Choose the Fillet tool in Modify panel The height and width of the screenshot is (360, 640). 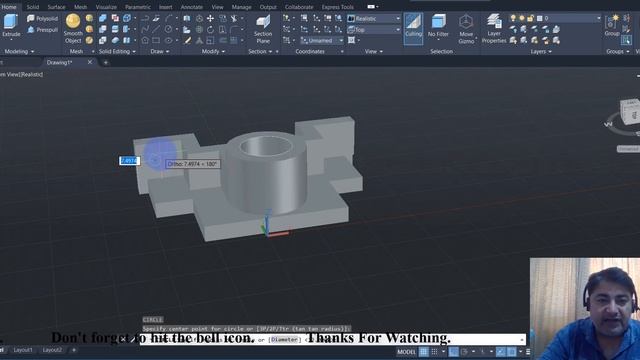pos(234,29)
